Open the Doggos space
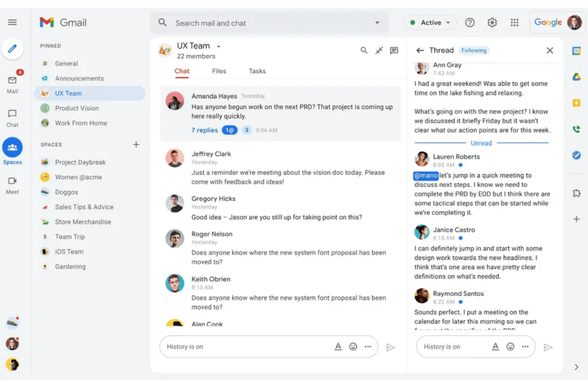The image size is (588, 382). [90, 192]
